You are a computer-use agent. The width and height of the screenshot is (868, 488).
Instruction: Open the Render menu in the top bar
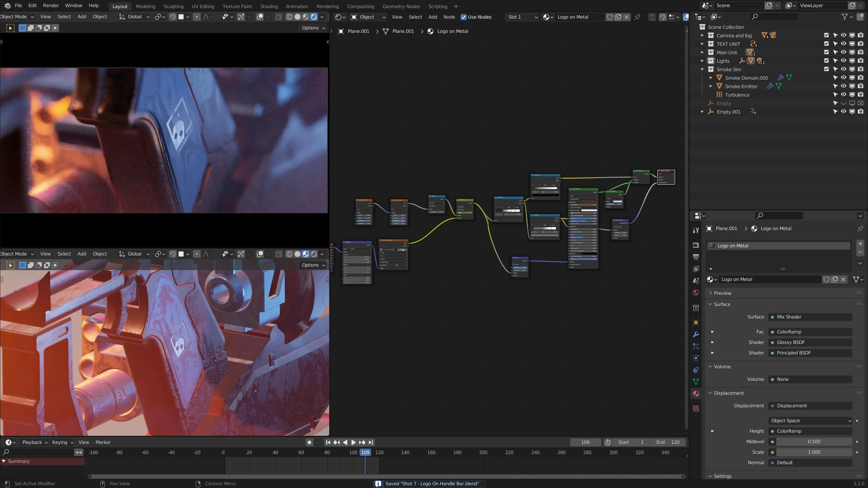click(x=51, y=5)
